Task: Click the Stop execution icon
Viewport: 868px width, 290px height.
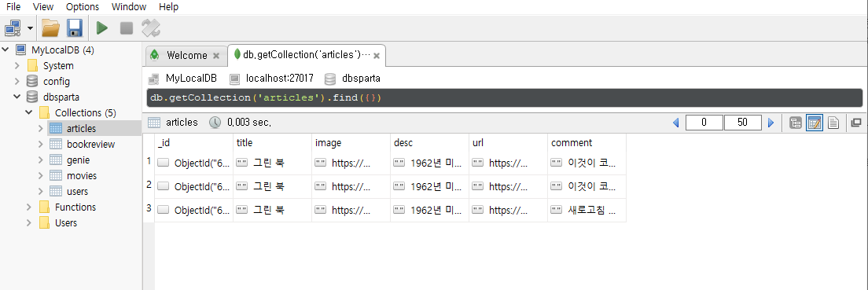Action: click(x=127, y=28)
